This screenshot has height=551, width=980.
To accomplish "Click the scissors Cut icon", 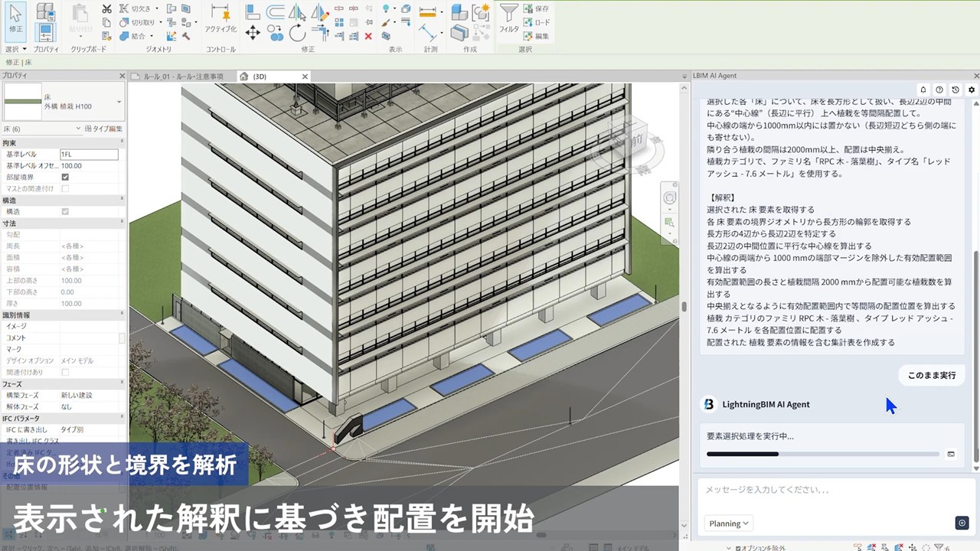I will [106, 9].
